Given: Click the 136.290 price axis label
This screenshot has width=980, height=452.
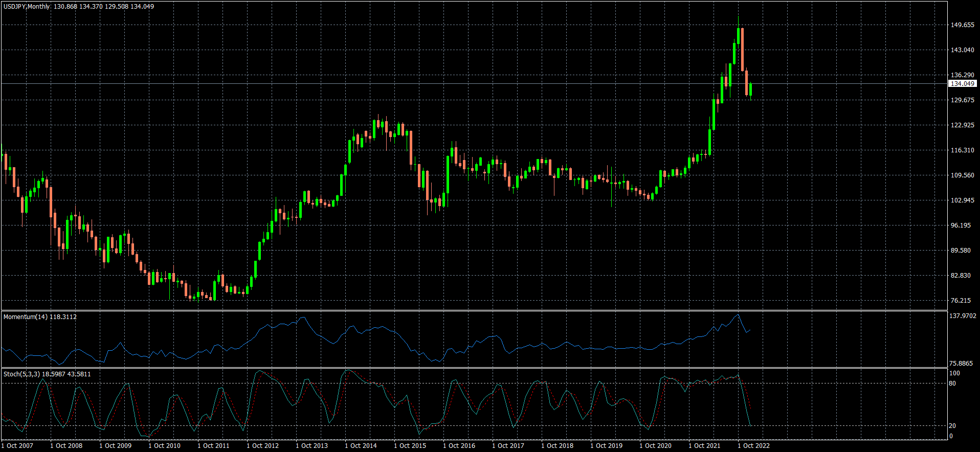Looking at the screenshot, I should tap(963, 75).
